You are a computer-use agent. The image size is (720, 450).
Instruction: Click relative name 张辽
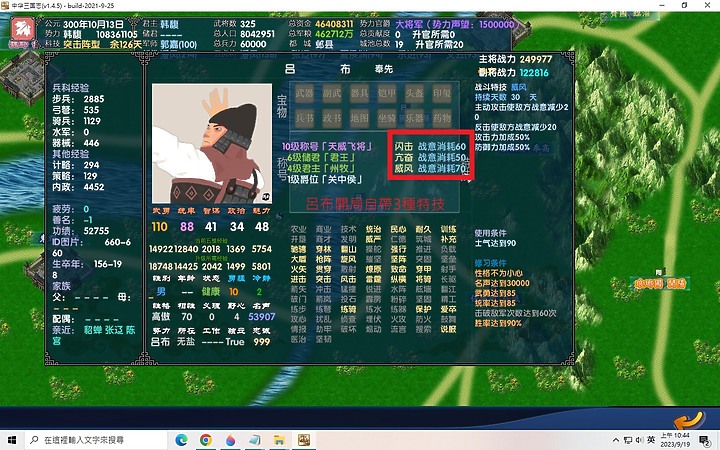[x=114, y=330]
